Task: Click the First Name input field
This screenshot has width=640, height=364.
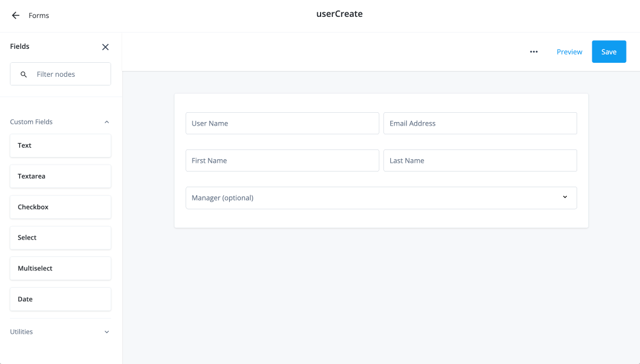Action: click(x=282, y=160)
